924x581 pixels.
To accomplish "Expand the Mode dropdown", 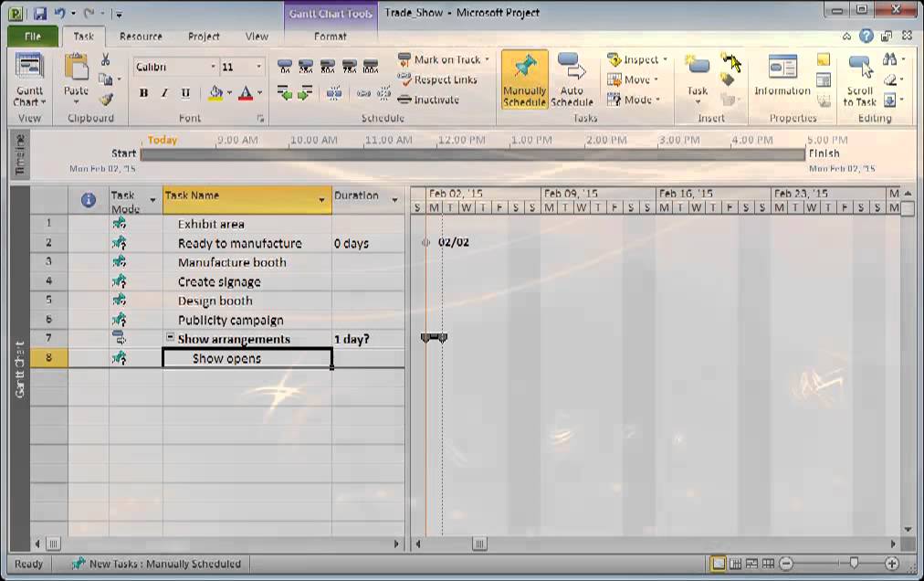I will click(x=657, y=100).
